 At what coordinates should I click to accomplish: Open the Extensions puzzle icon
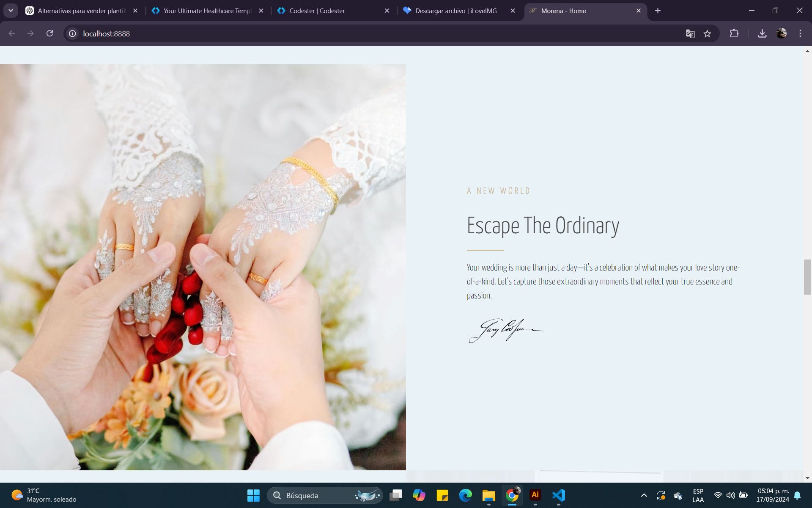[x=734, y=33]
